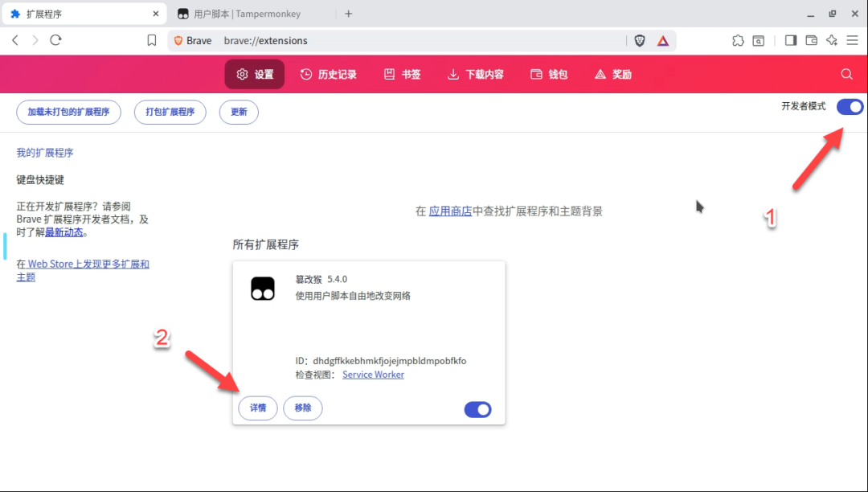
Task: Reload the extensions page
Action: (x=55, y=40)
